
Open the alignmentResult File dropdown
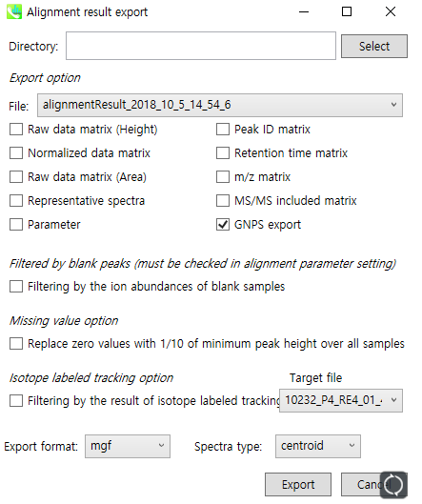click(220, 105)
